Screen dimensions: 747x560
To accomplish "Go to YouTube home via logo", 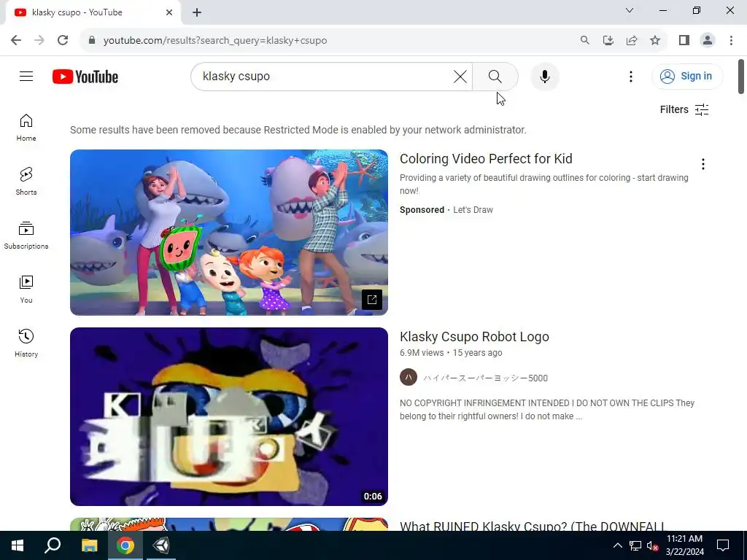I will [x=85, y=77].
